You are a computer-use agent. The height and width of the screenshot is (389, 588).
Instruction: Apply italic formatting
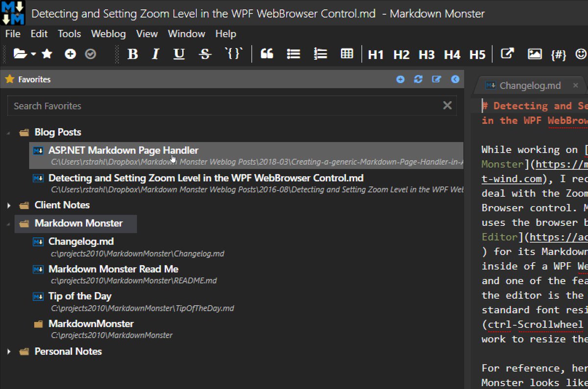point(155,54)
